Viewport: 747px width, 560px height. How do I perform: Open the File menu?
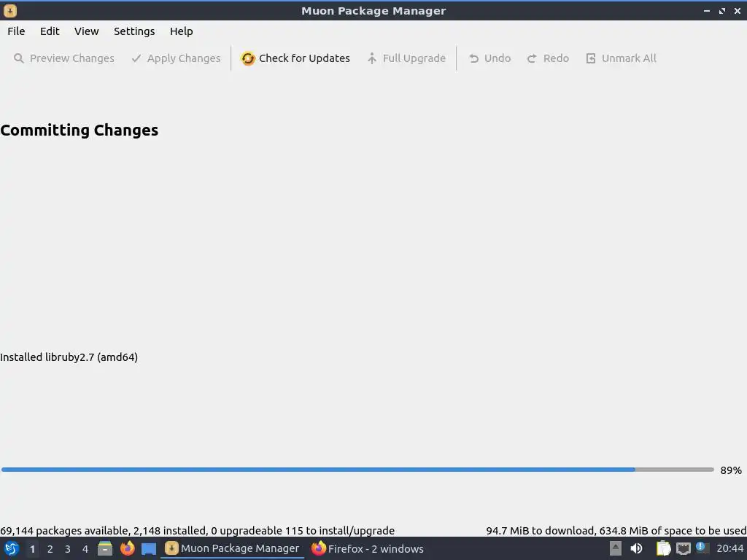16,31
